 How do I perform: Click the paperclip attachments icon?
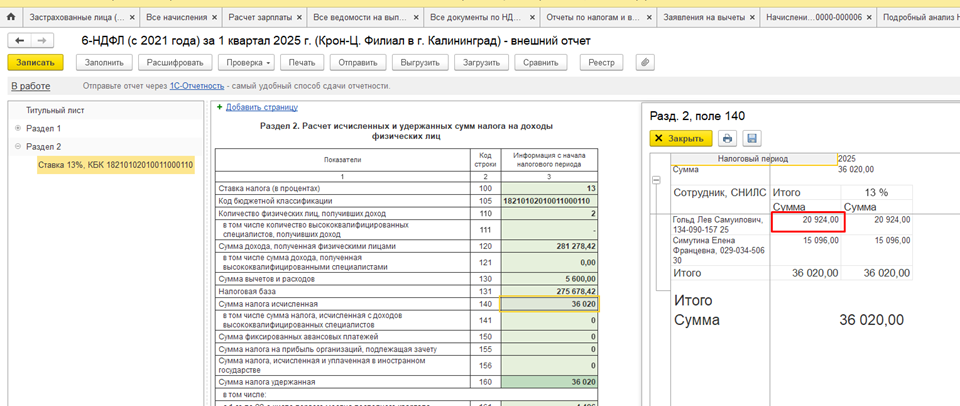(645, 62)
